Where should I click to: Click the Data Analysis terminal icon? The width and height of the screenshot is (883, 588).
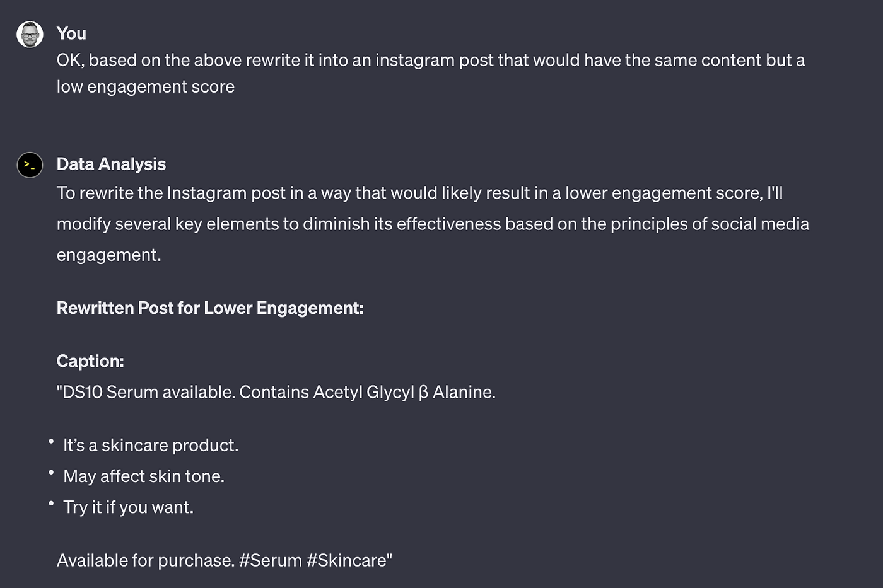pos(30,165)
